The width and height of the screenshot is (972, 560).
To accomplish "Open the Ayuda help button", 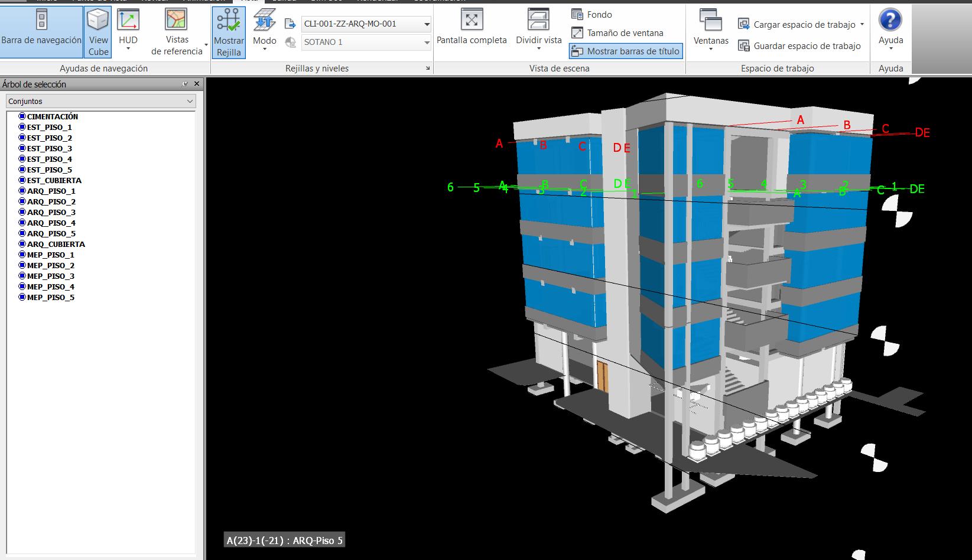I will [x=890, y=28].
